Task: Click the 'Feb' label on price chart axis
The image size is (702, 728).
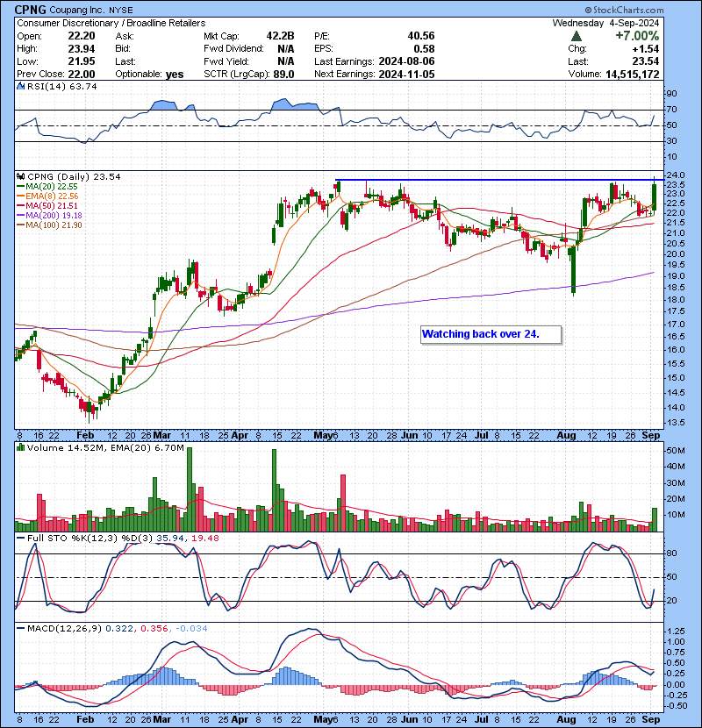Action: click(x=85, y=436)
